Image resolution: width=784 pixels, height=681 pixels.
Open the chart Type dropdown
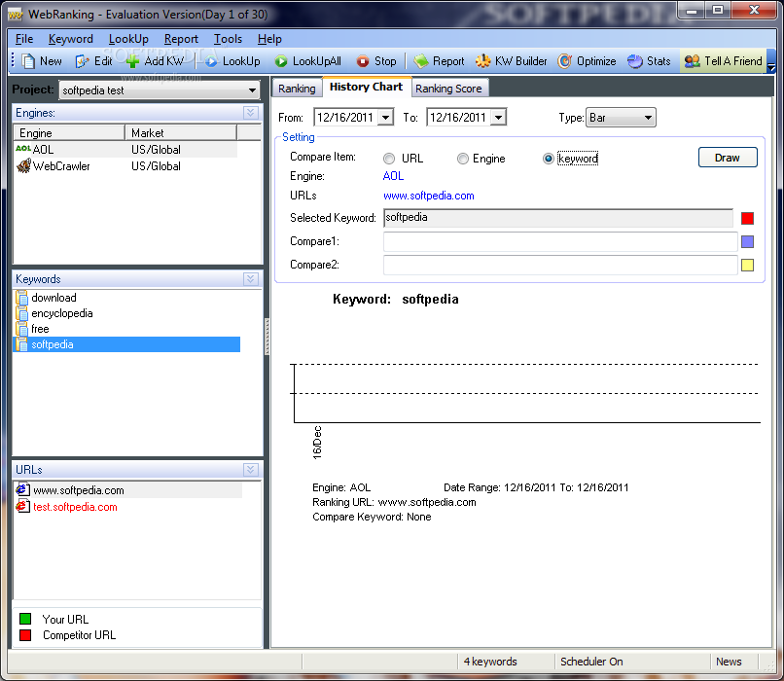coord(648,118)
